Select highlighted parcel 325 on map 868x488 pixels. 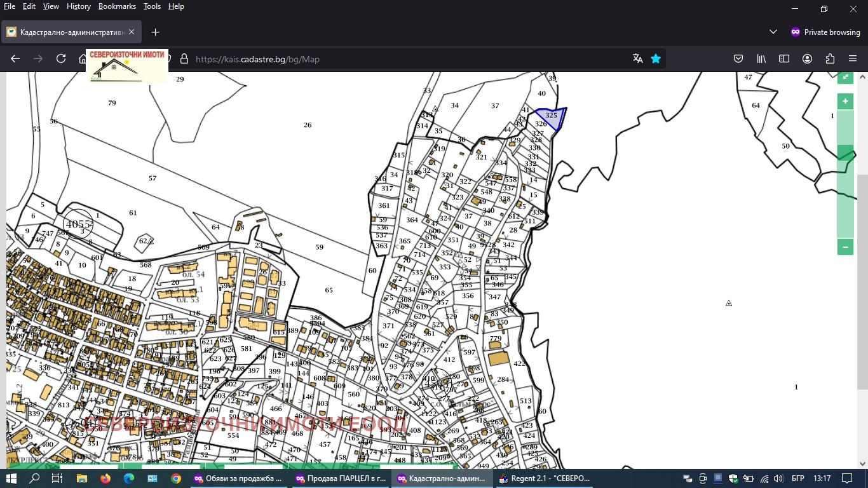552,116
